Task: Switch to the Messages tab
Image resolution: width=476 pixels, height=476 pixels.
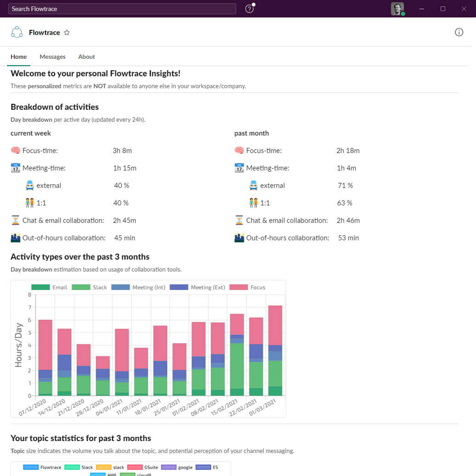Action: click(x=52, y=57)
